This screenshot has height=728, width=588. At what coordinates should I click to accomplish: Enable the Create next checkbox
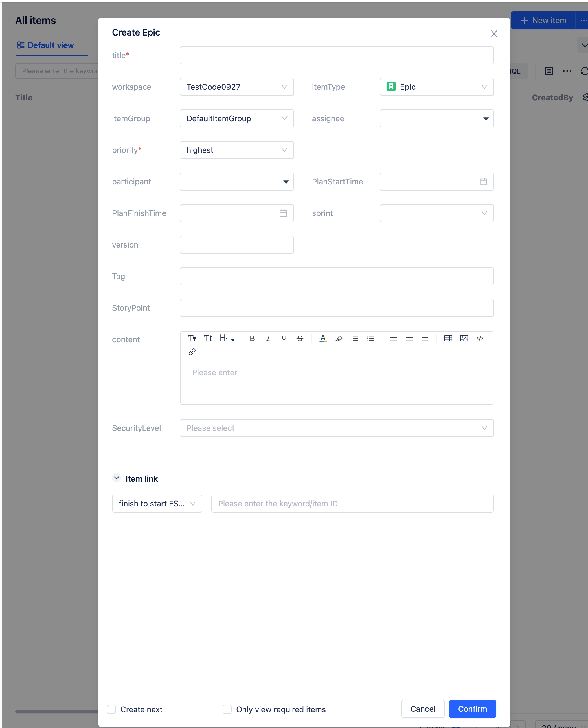(x=111, y=709)
